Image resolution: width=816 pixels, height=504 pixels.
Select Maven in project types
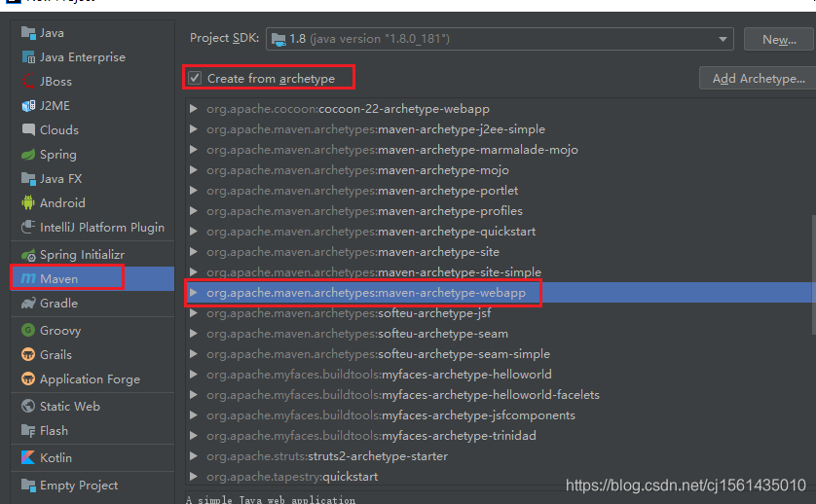93,279
